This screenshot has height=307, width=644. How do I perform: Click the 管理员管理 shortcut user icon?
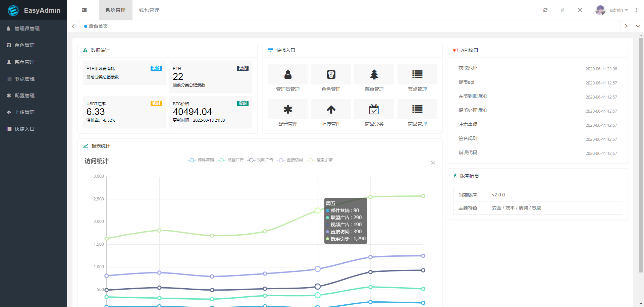click(288, 74)
